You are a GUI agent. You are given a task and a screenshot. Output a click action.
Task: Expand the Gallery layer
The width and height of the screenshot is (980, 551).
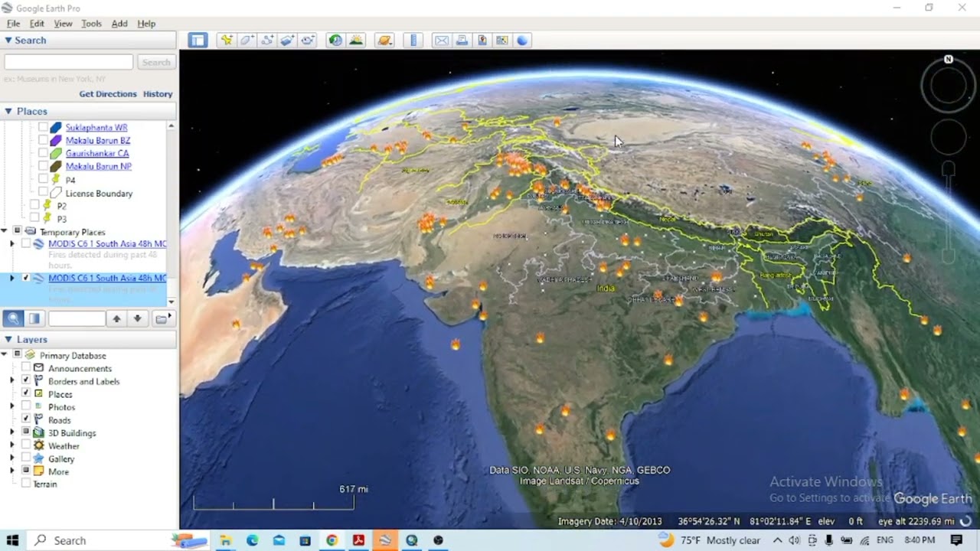point(12,458)
